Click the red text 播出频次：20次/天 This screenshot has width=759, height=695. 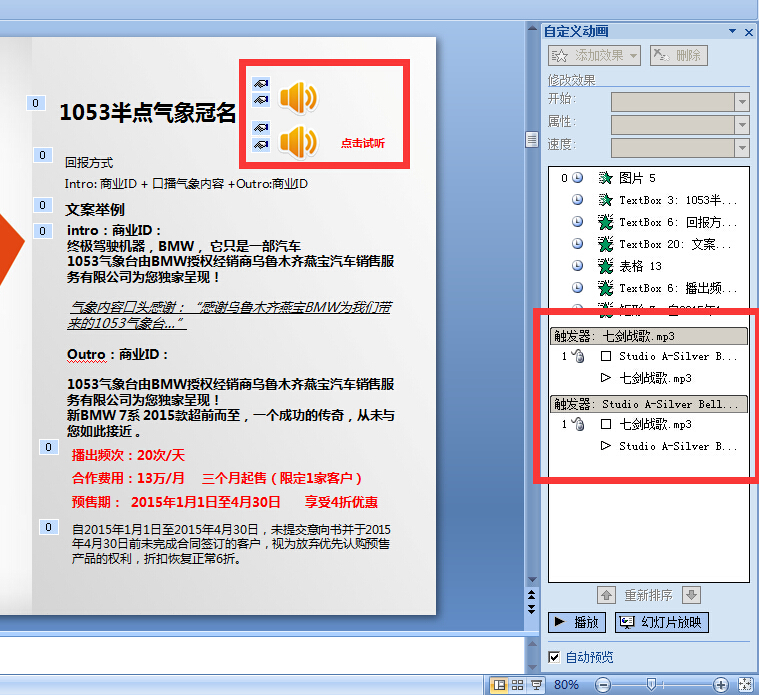pos(128,455)
